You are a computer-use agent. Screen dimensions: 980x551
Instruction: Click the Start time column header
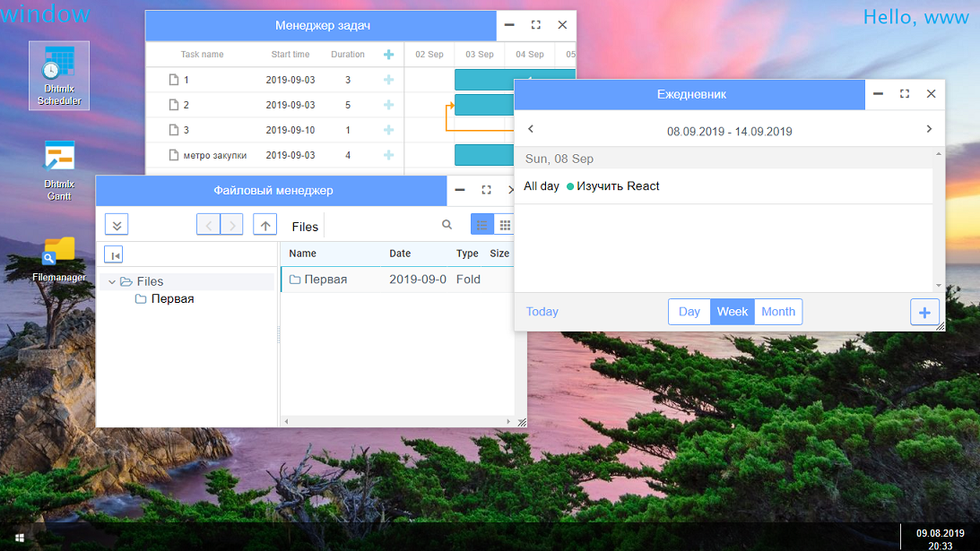290,55
